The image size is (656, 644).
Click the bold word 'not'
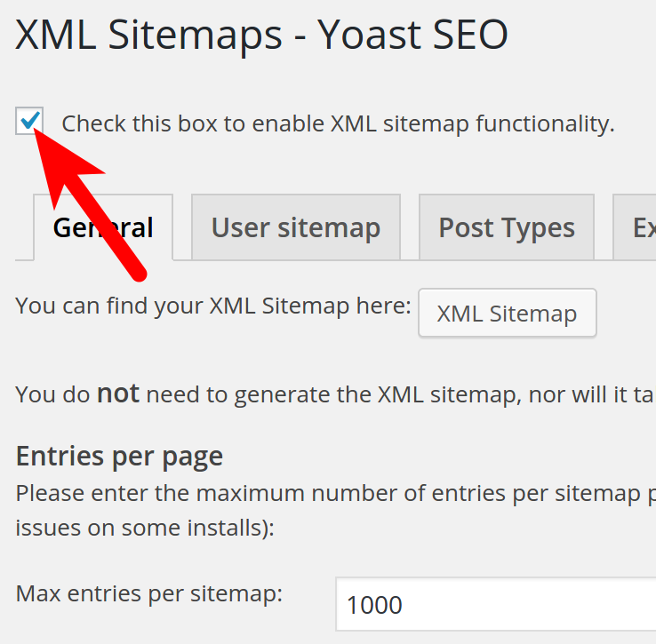pyautogui.click(x=117, y=394)
